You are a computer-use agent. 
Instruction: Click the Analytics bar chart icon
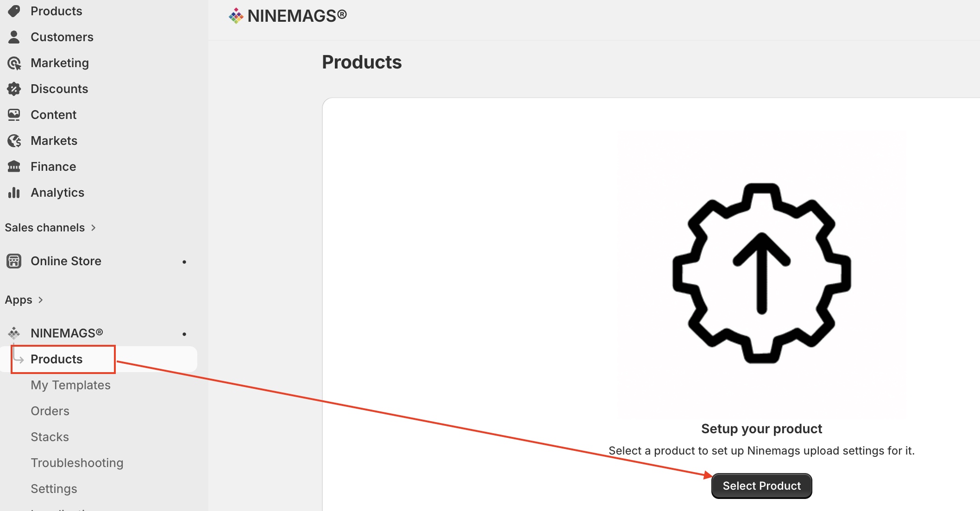14,193
